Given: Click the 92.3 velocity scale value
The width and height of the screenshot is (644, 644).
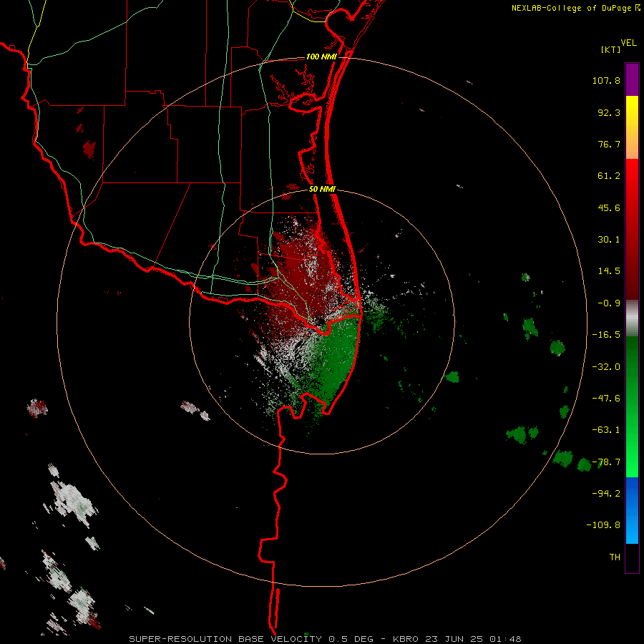Looking at the screenshot, I should click(609, 112).
